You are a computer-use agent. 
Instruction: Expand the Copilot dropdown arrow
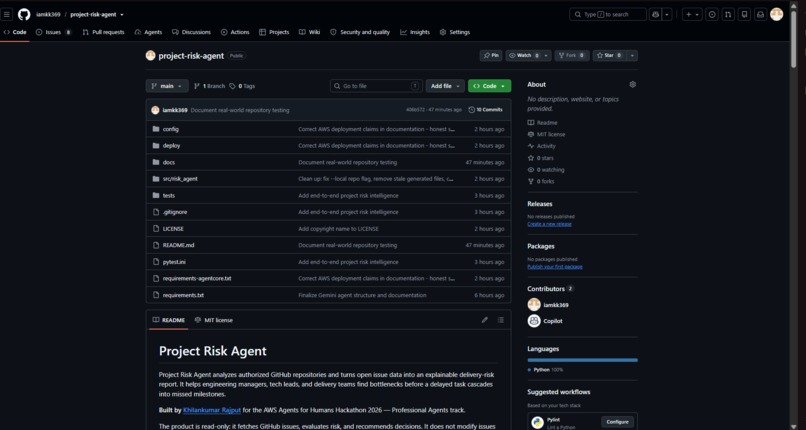(667, 14)
